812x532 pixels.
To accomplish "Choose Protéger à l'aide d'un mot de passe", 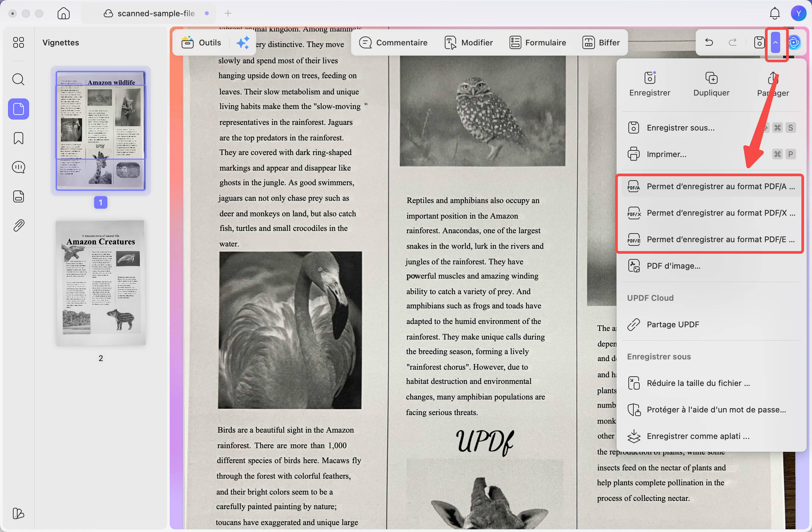I will pos(711,410).
